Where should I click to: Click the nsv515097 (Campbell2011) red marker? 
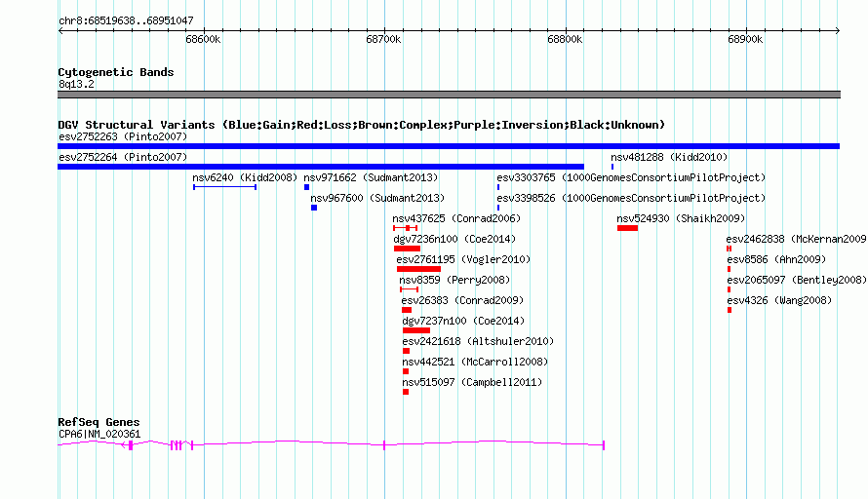406,392
